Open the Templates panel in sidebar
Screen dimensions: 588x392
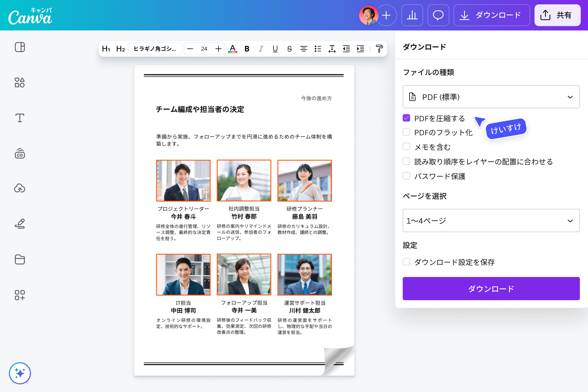pyautogui.click(x=20, y=47)
